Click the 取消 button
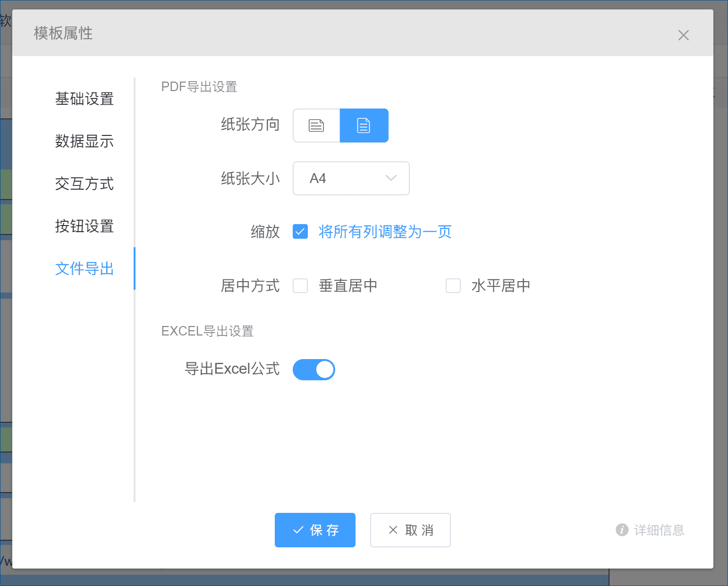Screen dimensions: 728x586 (x=410, y=530)
